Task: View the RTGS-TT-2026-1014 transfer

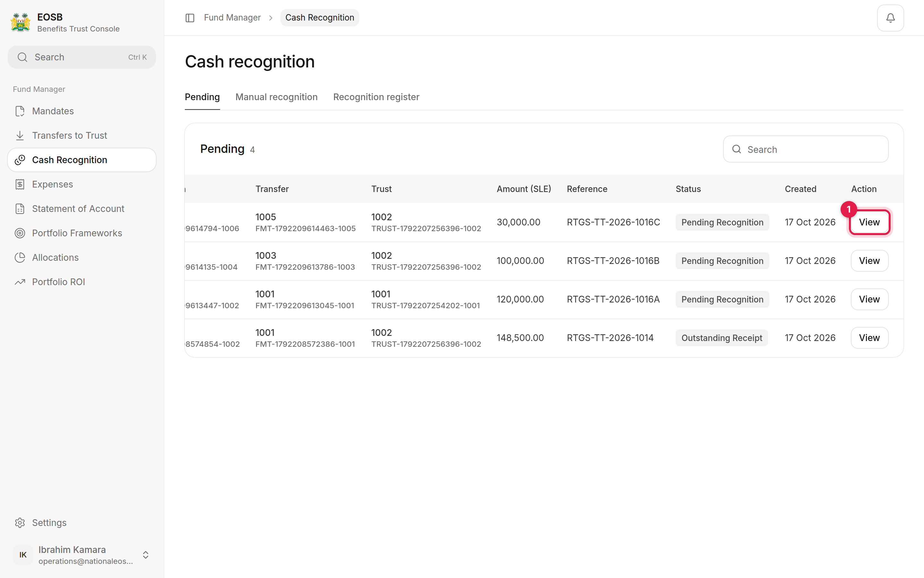Action: (x=869, y=338)
